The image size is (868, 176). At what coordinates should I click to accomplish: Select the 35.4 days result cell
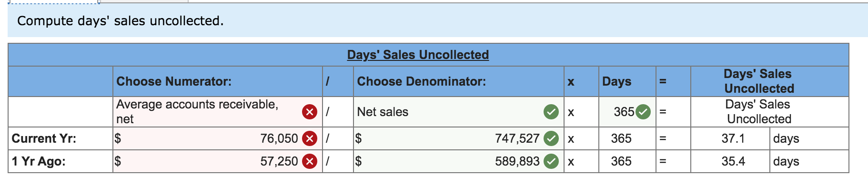733,161
